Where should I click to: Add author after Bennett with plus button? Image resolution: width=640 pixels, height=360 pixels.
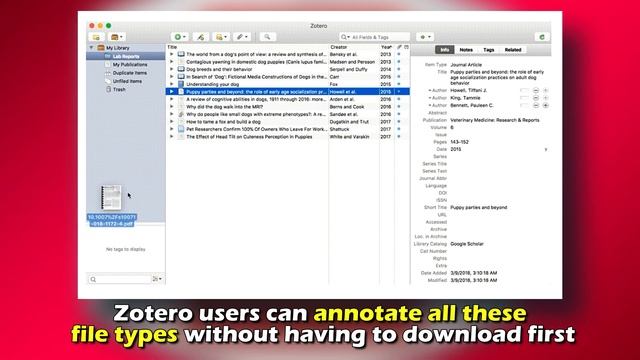[x=545, y=105]
